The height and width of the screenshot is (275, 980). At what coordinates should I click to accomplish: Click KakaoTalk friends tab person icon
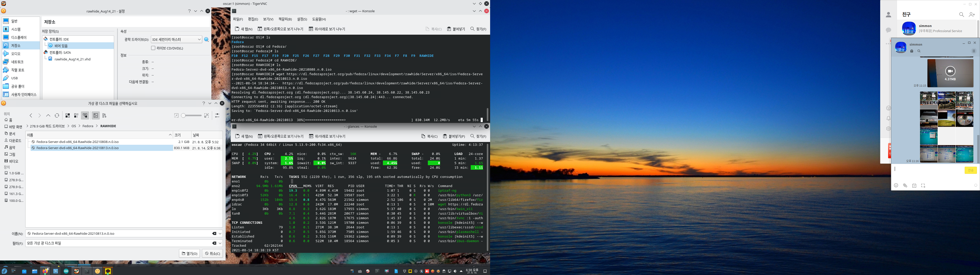[888, 15]
